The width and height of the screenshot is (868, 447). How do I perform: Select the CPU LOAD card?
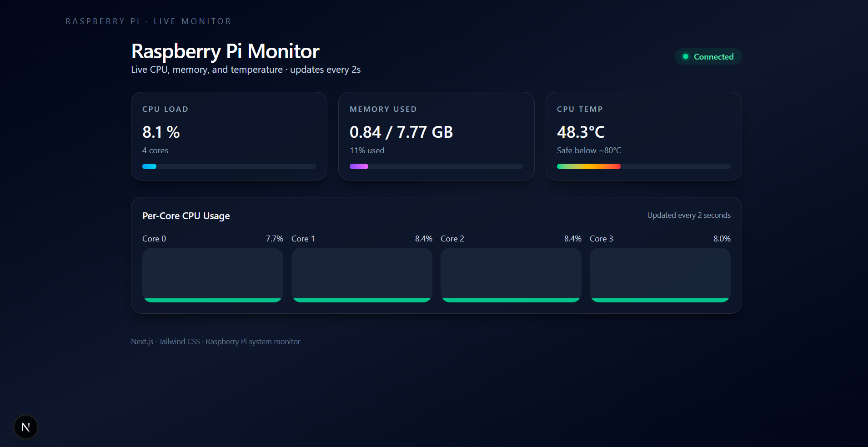click(x=229, y=136)
